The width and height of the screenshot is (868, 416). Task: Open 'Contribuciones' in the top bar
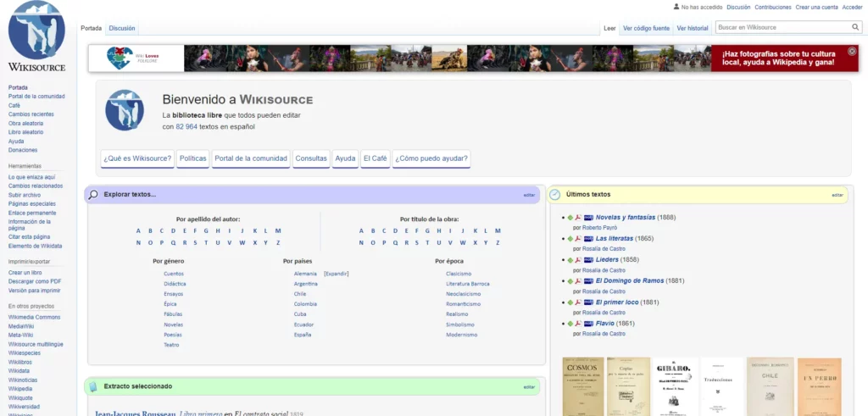[773, 7]
